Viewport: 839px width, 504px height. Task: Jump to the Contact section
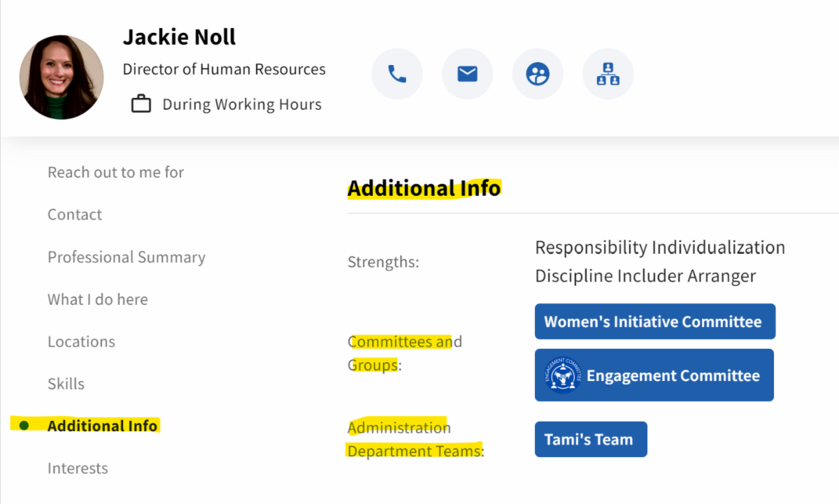pos(75,215)
